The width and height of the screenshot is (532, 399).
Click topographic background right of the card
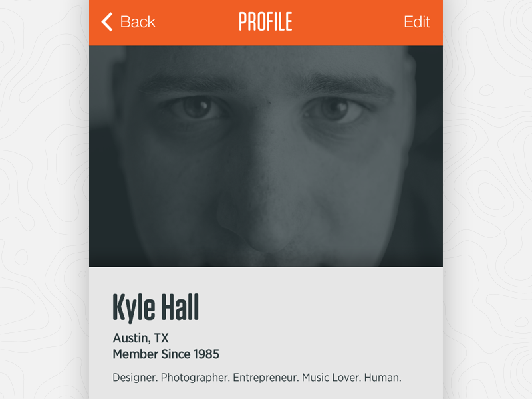[x=487, y=199]
